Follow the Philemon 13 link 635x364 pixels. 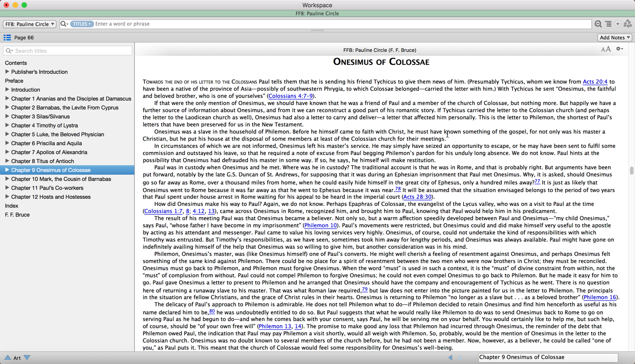tap(275, 326)
